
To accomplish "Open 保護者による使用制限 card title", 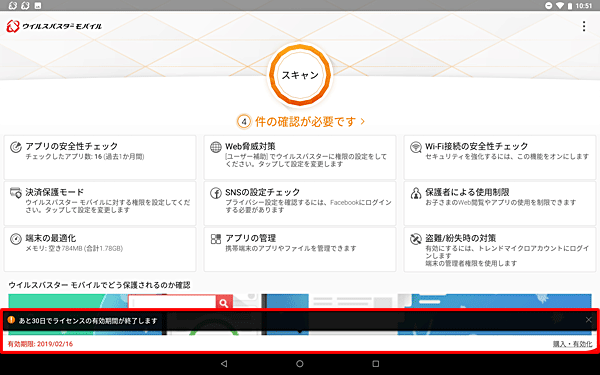I will coord(467,192).
